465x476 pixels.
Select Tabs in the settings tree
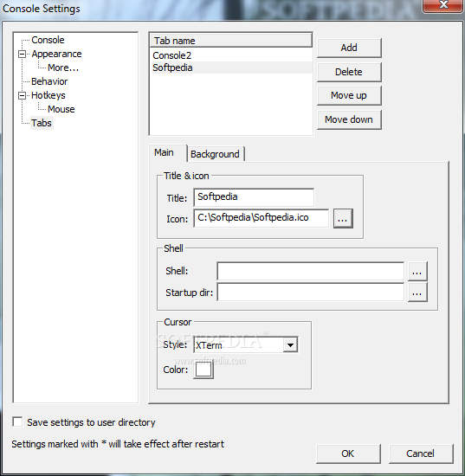42,123
